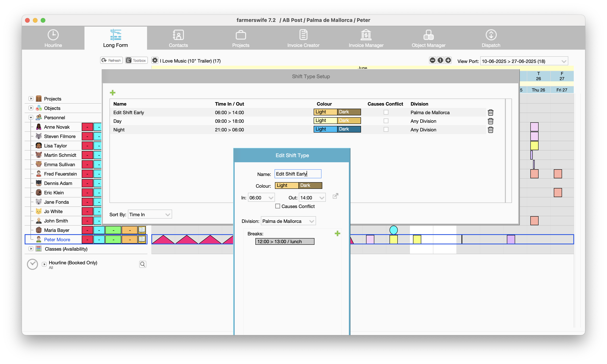Expand the Objects tree node
This screenshot has width=607, height=364.
click(31, 108)
